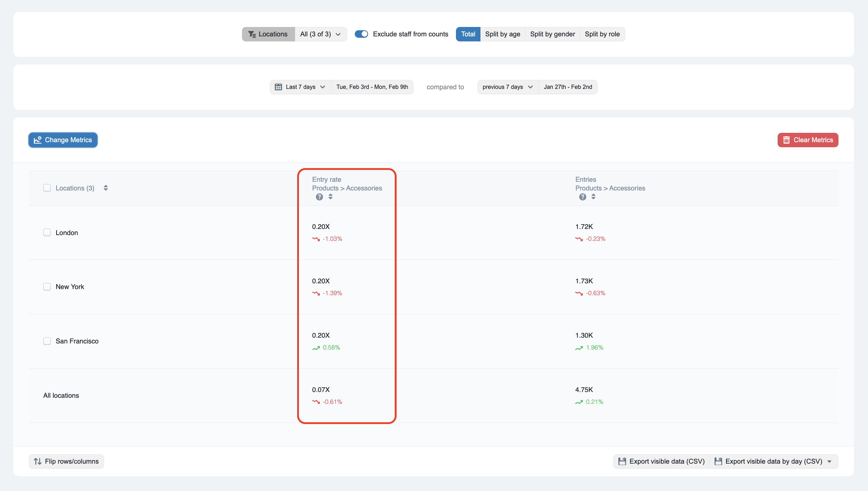Check the San Francisco row checkbox
This screenshot has width=868, height=491.
pos(47,341)
